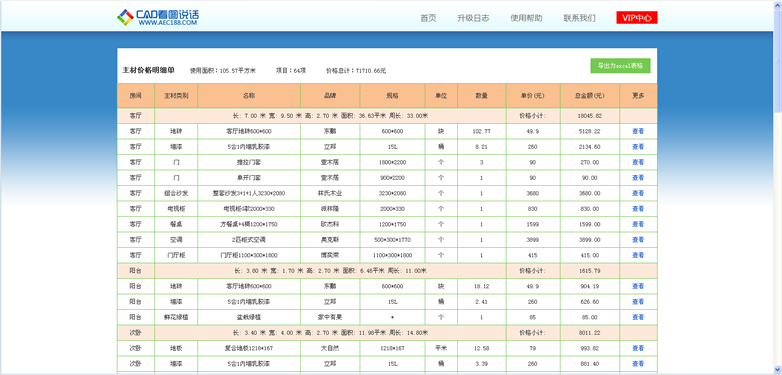Click the 奥克斯 brand cell

[330, 240]
